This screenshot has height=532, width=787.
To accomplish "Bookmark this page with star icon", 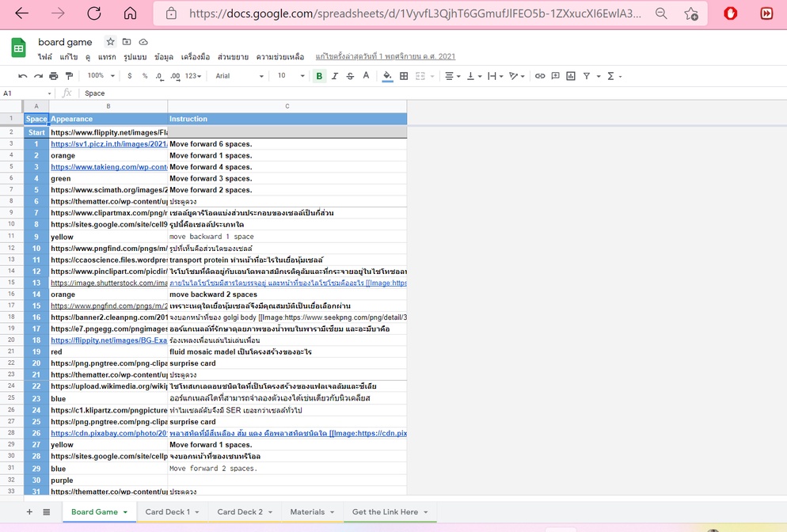I will click(x=691, y=13).
